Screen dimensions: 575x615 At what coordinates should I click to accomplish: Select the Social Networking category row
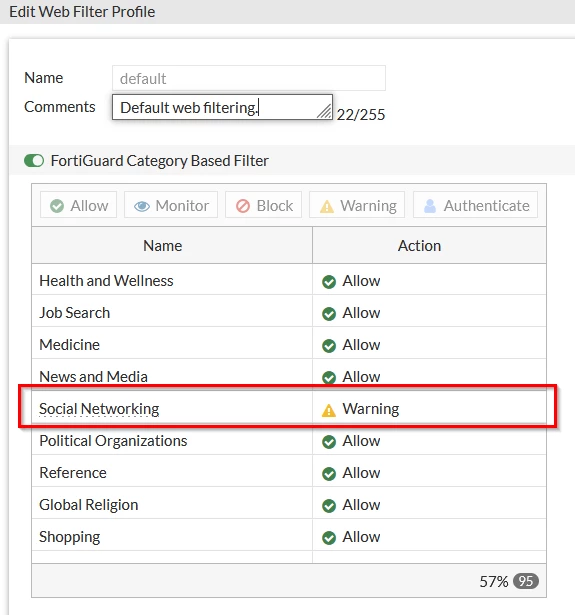[x=289, y=409]
